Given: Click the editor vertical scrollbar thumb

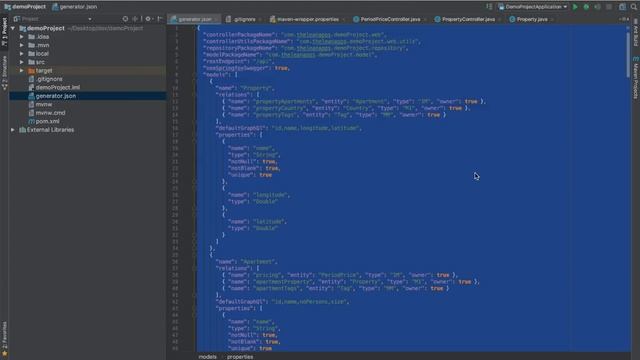Looking at the screenshot, I should (x=628, y=54).
